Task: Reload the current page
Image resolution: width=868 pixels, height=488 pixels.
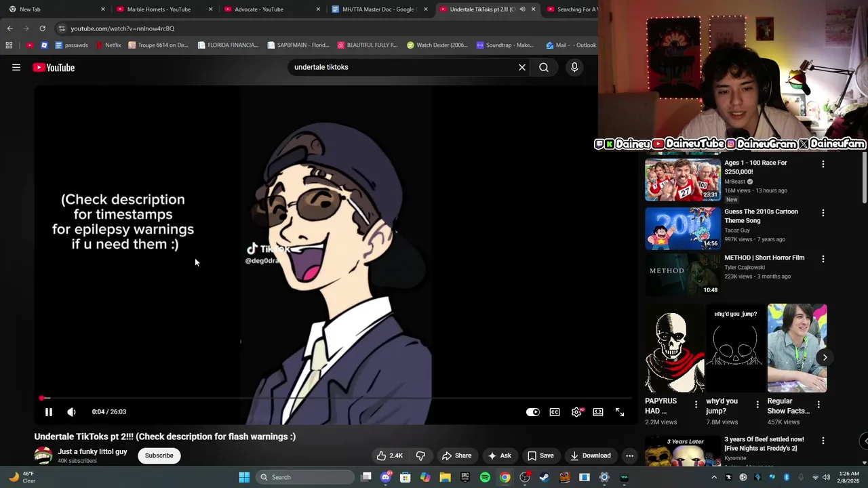Action: (42, 28)
